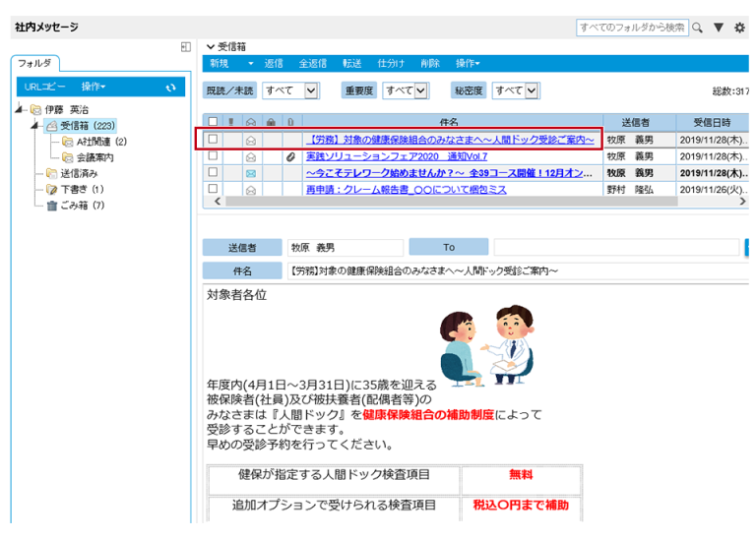Check the box for 再申請 message row
The height and width of the screenshot is (539, 756).
(213, 189)
